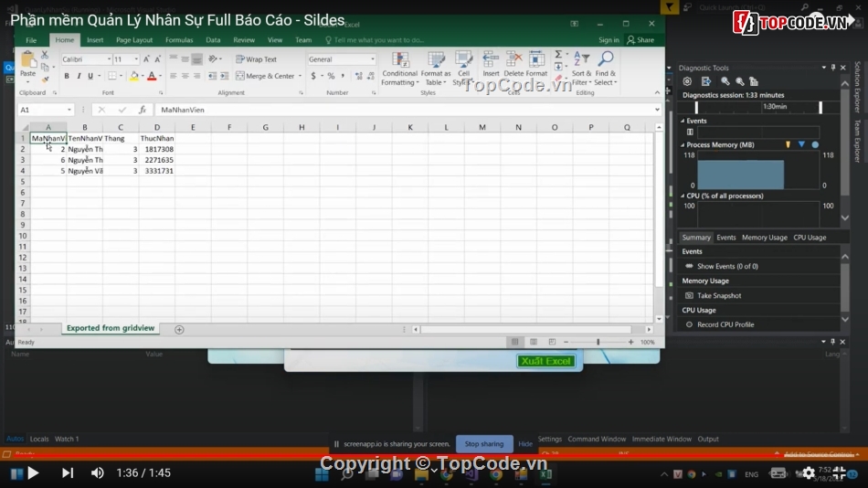Click Hide link on sharing bar
Screen dimensions: 868x488
point(525,444)
